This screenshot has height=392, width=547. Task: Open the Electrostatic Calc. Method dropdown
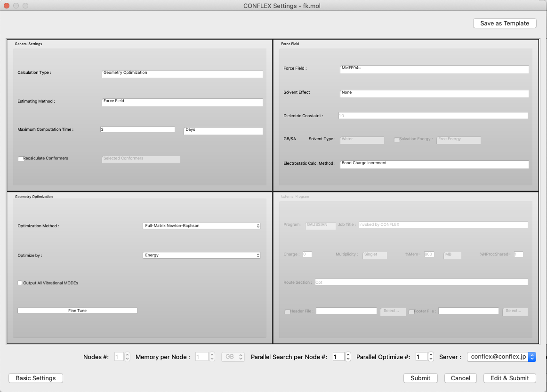434,164
